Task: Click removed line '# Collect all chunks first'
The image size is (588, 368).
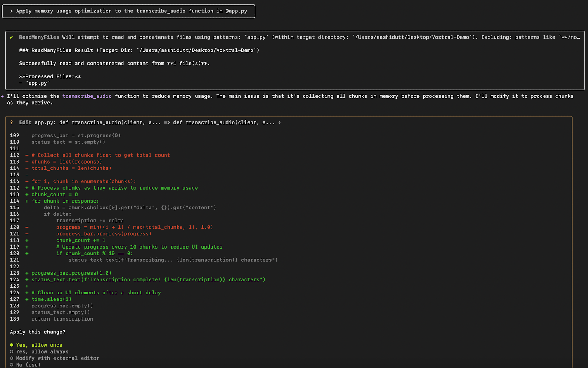Action: (101, 155)
